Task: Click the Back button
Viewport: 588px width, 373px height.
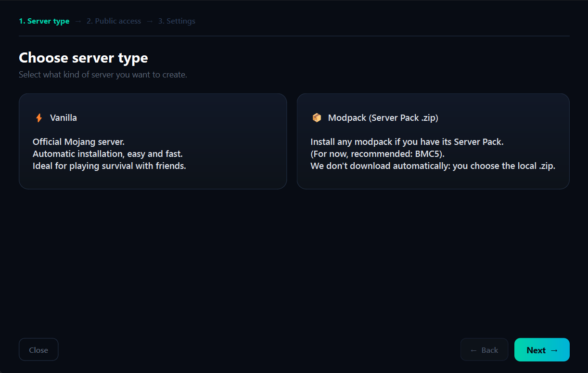Action: [x=484, y=350]
